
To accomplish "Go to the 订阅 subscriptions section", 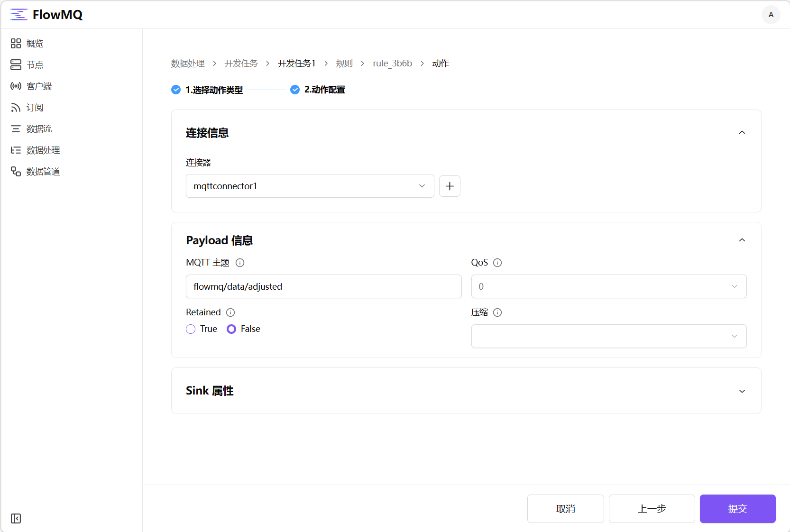I will click(34, 107).
